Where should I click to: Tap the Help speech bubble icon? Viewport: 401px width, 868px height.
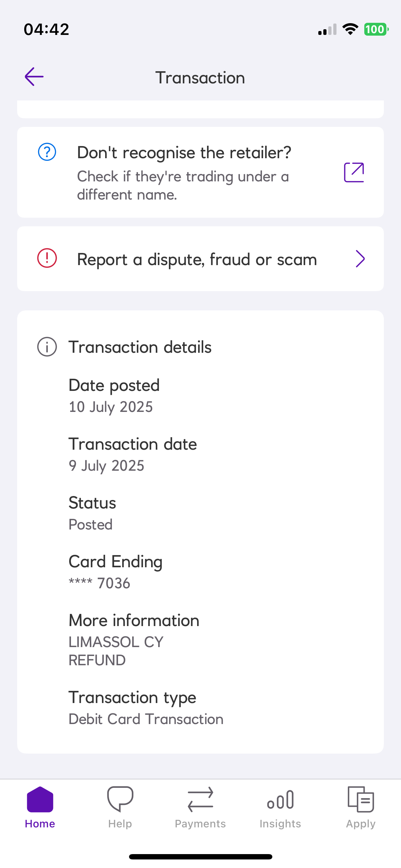[x=120, y=800]
